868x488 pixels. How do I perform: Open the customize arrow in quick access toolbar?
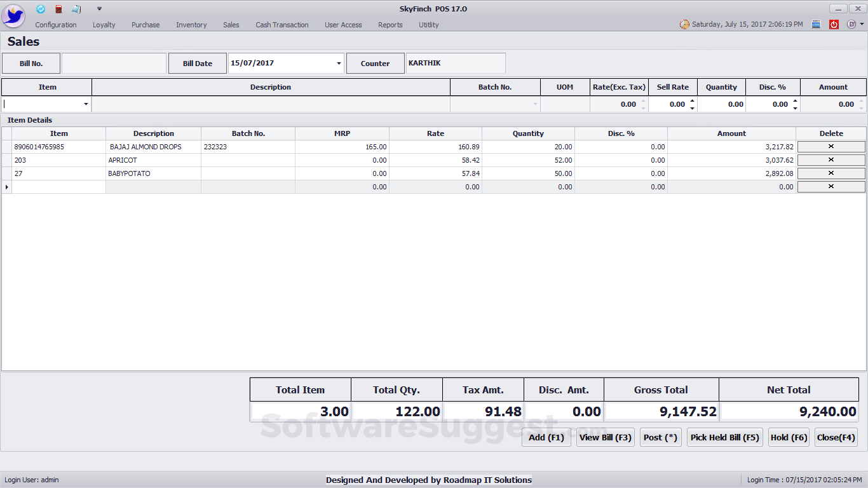pyautogui.click(x=99, y=9)
